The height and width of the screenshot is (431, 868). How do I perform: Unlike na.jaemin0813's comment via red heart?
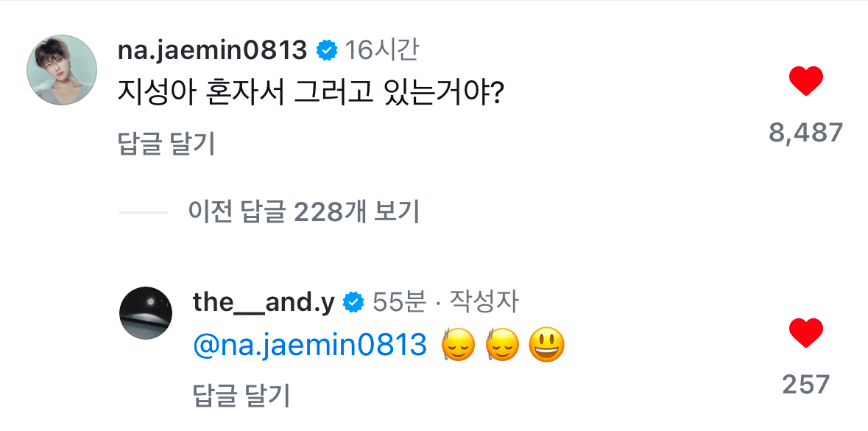(805, 81)
